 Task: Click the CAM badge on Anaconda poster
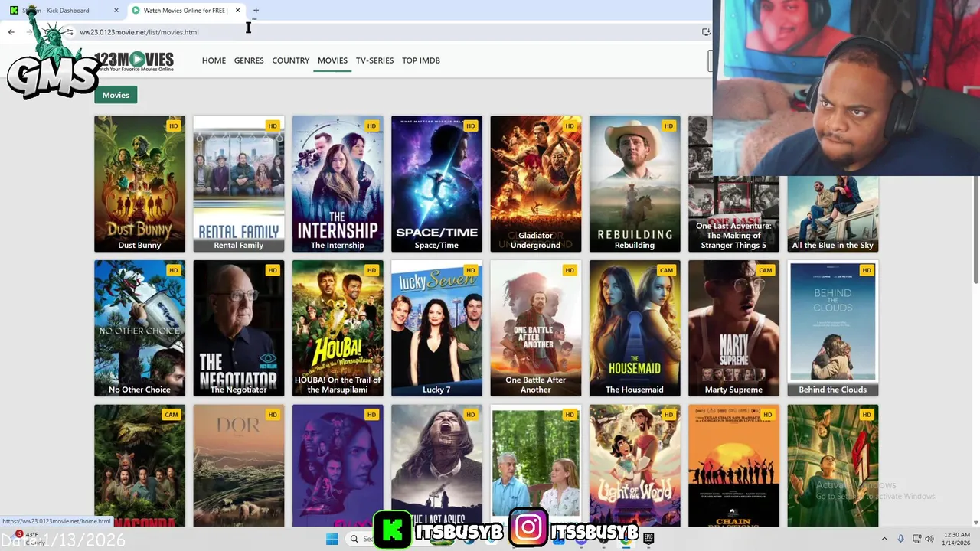click(171, 415)
